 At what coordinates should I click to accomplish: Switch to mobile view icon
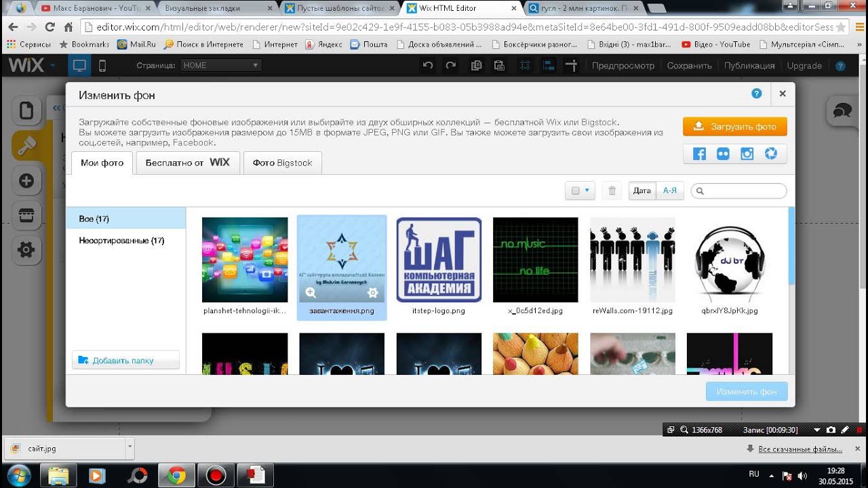(x=102, y=66)
